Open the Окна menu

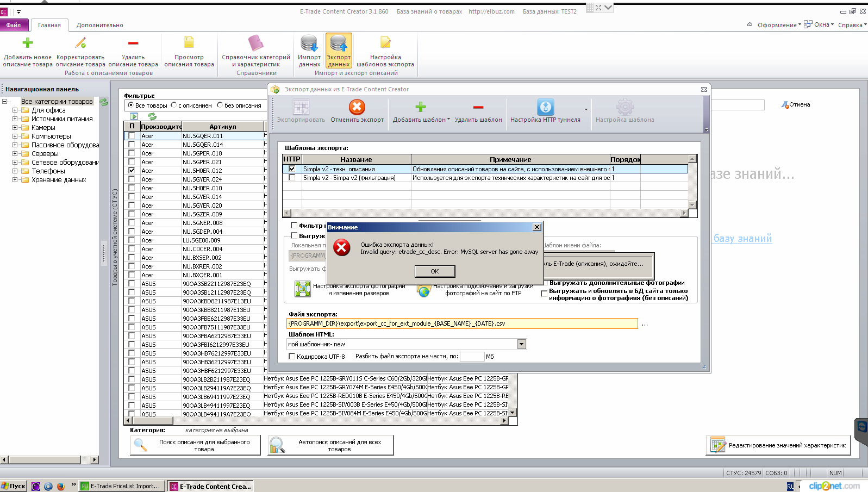[819, 24]
